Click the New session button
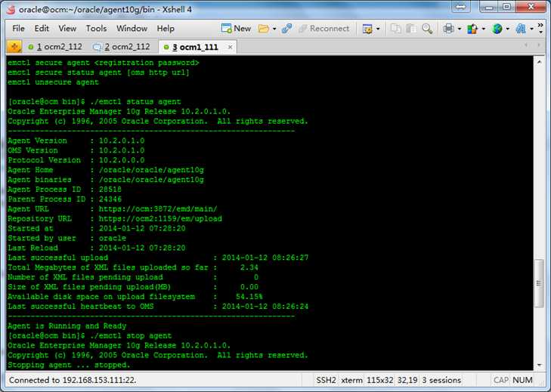 236,29
